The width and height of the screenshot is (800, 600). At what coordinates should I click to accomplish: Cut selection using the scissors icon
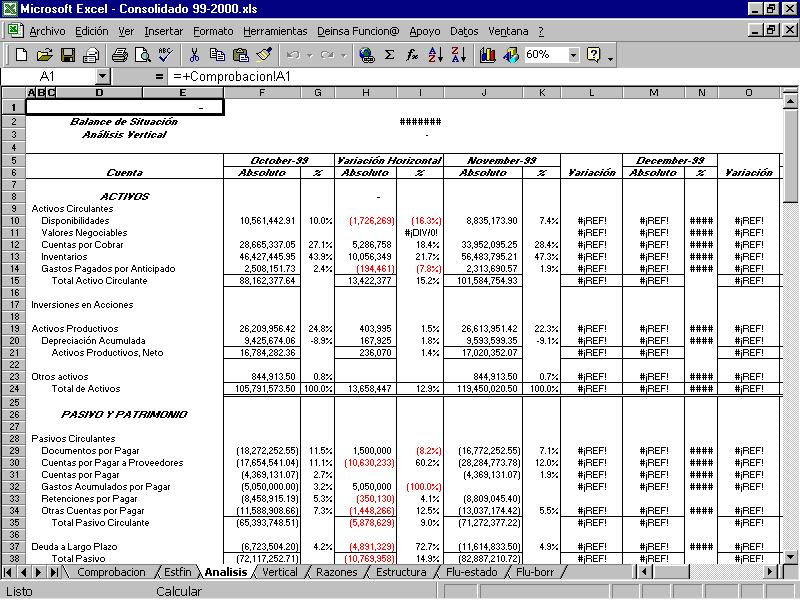194,55
